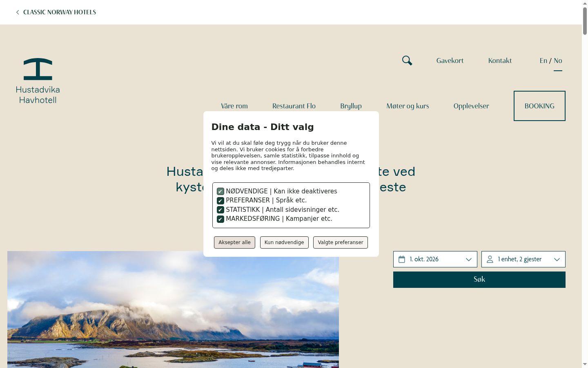Open the Restaurant Flo menu item
Screen dimensions: 588x368
tap(294, 106)
